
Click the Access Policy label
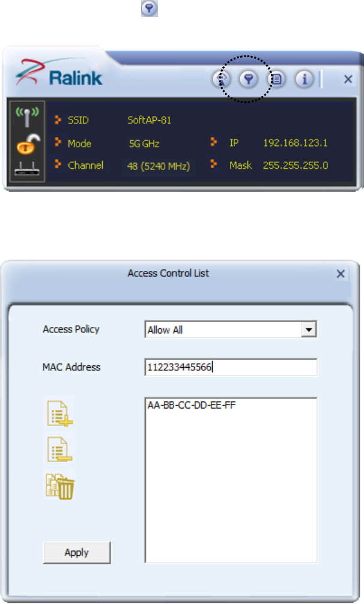71,329
